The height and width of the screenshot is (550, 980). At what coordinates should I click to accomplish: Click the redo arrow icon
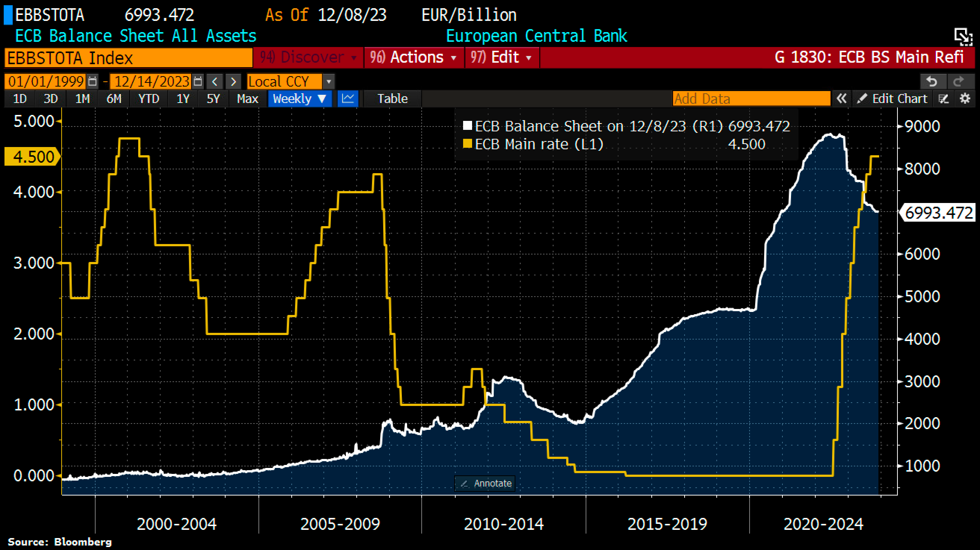pos(959,81)
